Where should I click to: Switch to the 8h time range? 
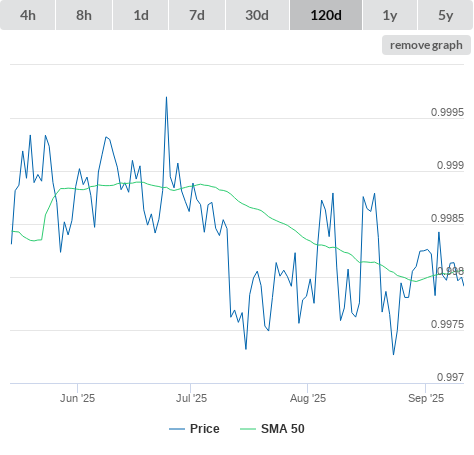(x=84, y=15)
